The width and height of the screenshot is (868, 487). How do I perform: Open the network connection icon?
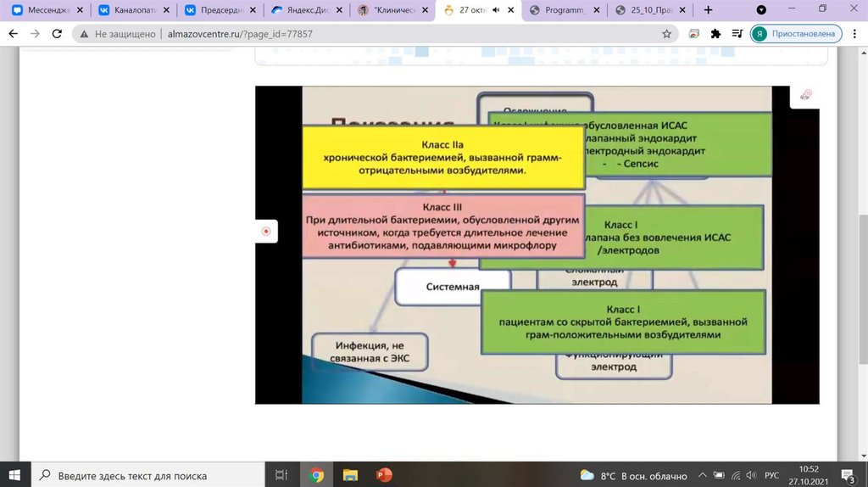point(736,475)
